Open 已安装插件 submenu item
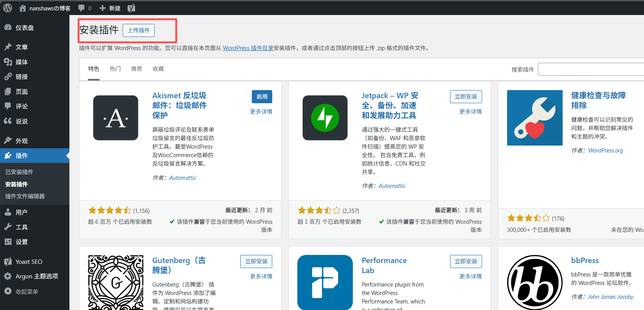 pyautogui.click(x=19, y=172)
